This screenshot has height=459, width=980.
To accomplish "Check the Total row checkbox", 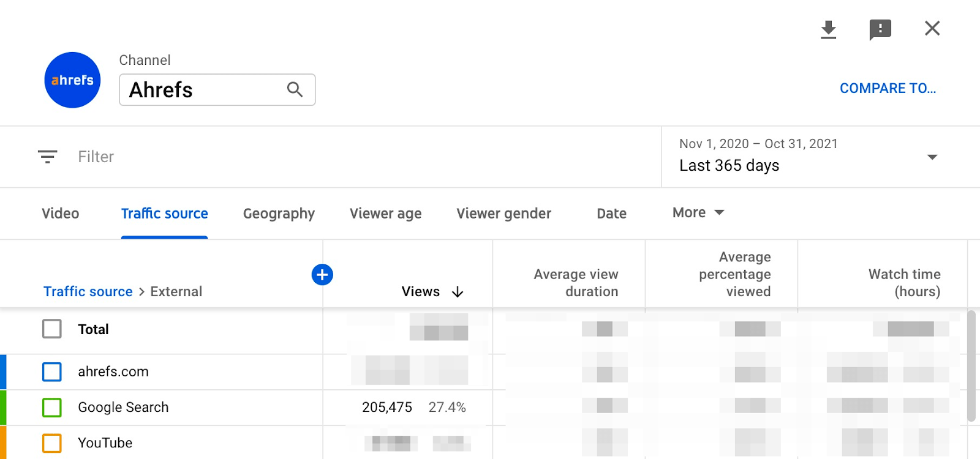I will point(52,329).
